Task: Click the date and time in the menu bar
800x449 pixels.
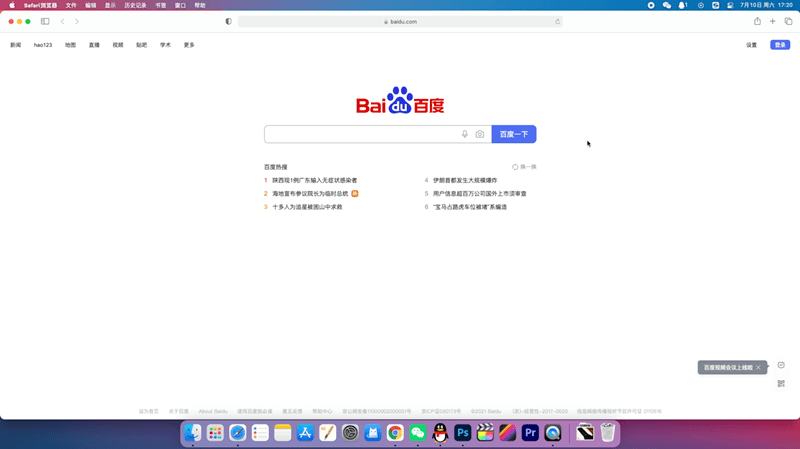Action: tap(766, 5)
